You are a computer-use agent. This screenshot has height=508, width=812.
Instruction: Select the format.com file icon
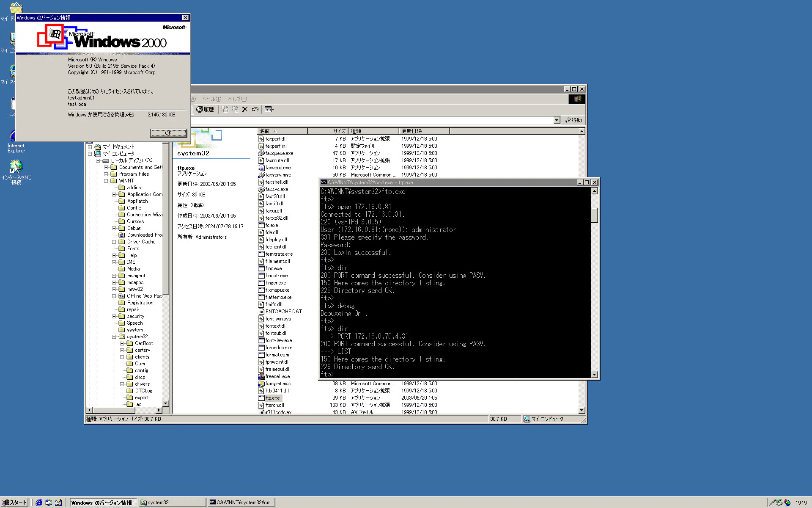click(261, 355)
